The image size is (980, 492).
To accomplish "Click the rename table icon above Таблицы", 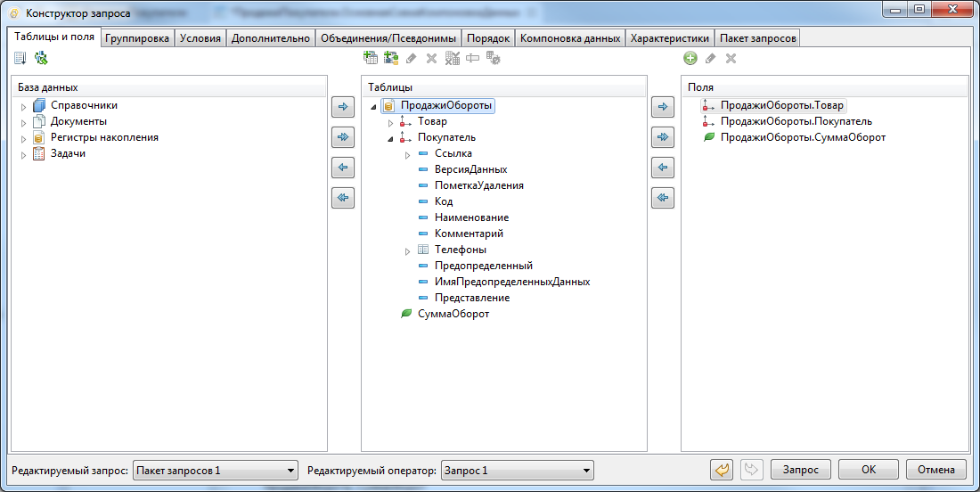I will click(x=472, y=58).
